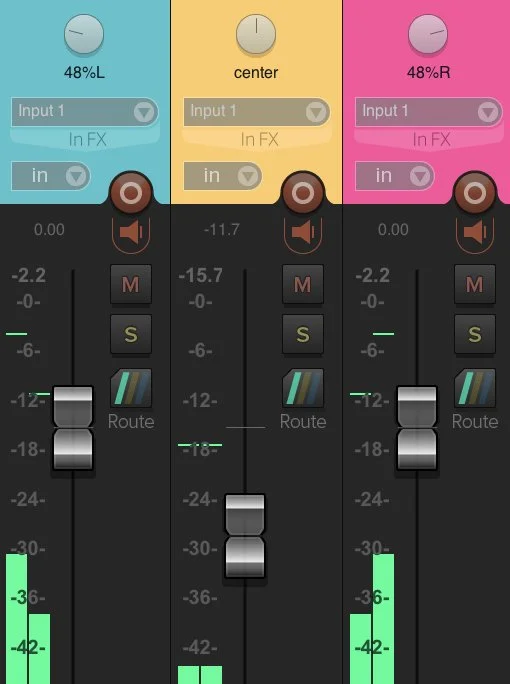
Task: Arm record on the blue 48%L track
Action: (x=131, y=193)
